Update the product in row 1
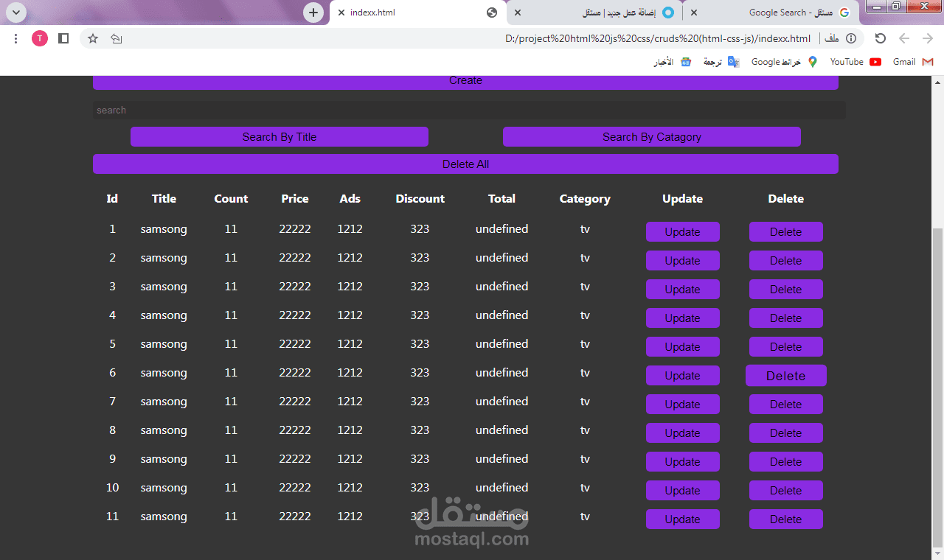This screenshot has height=560, width=944. [683, 232]
